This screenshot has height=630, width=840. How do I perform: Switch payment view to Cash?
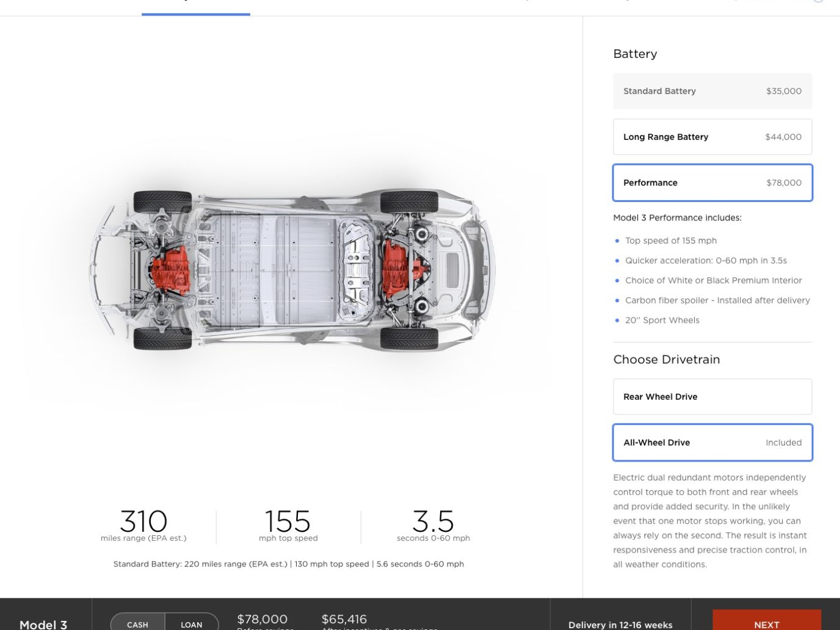137,623
